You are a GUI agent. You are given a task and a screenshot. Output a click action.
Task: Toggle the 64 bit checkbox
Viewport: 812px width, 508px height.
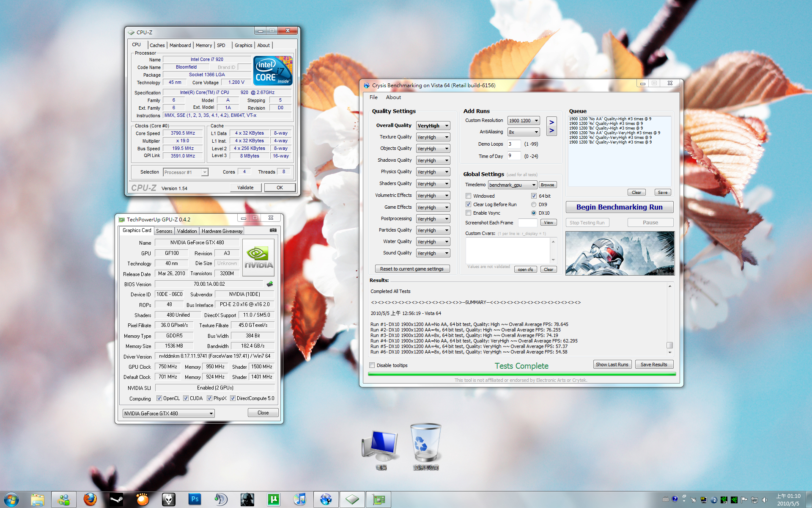[x=534, y=196]
